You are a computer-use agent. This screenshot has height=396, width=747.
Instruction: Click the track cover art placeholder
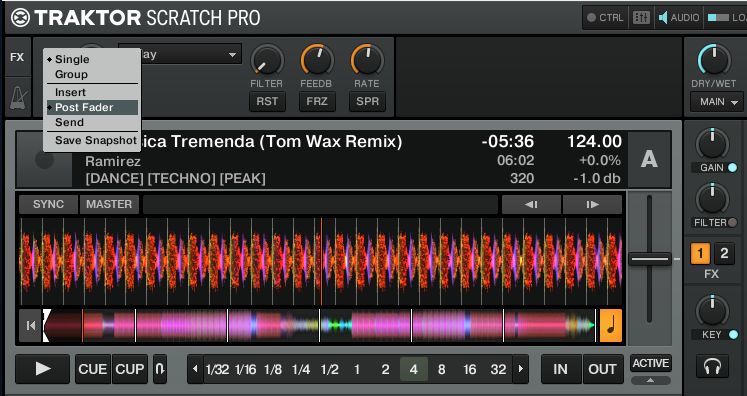point(44,160)
